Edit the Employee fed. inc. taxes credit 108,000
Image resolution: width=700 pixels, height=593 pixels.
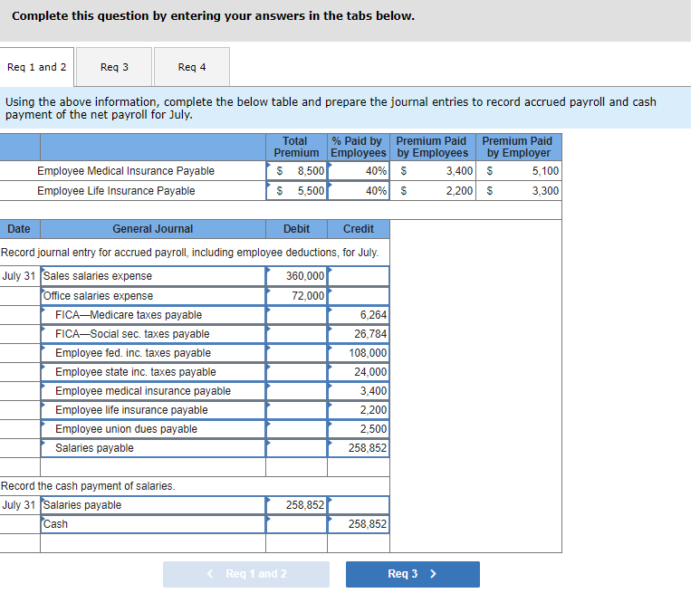pyautogui.click(x=359, y=353)
